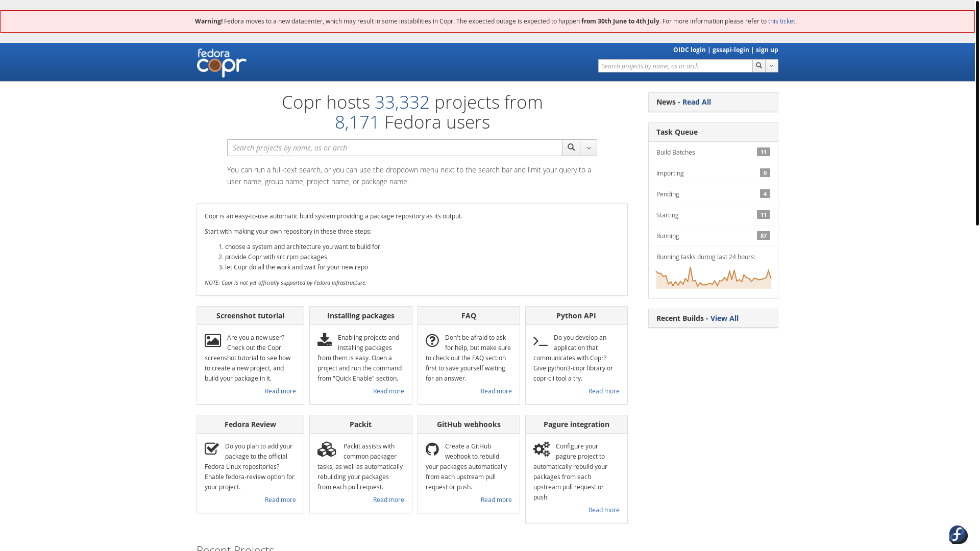Click the Running count badge 87
The image size is (980, 551).
click(x=764, y=236)
